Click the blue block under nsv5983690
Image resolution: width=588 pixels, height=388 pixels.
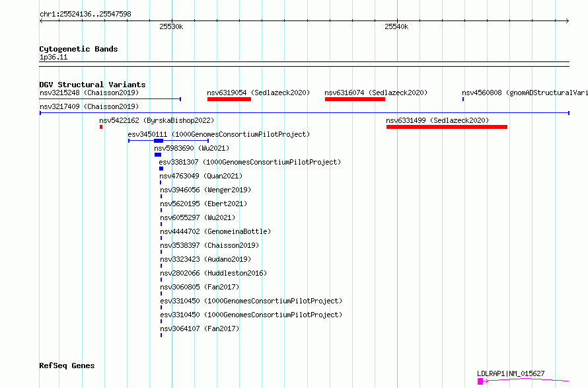pos(158,155)
